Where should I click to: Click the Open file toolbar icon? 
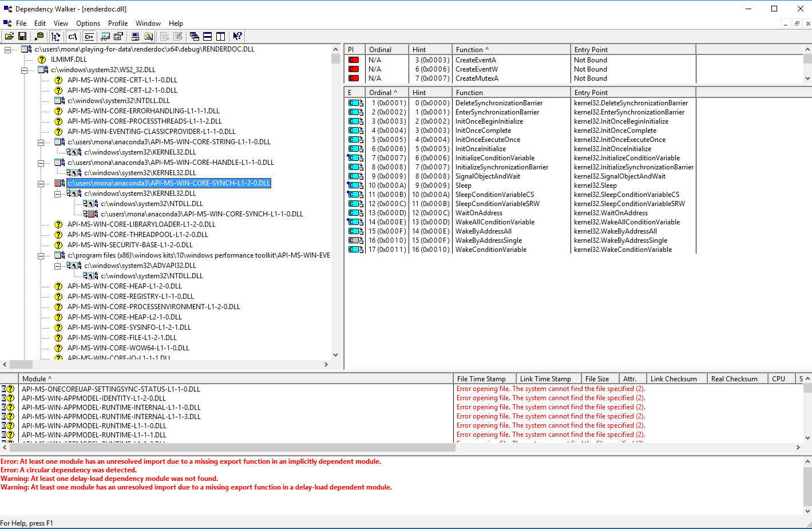click(9, 37)
